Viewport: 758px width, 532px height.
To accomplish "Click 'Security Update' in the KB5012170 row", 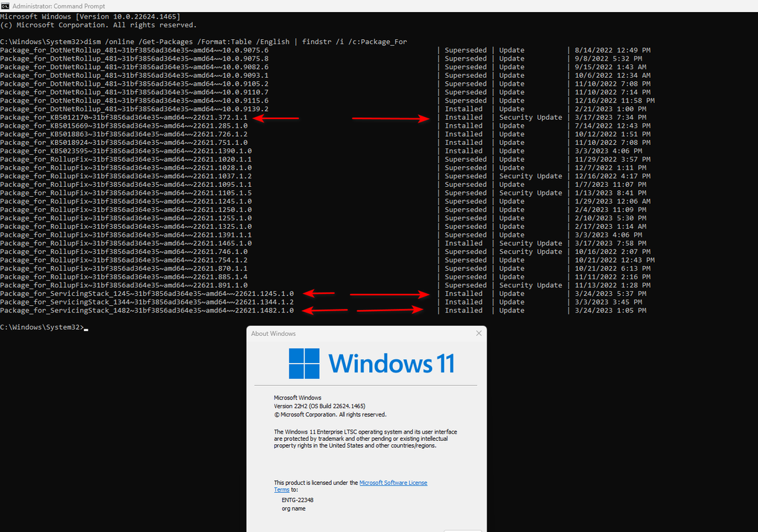I will (531, 118).
